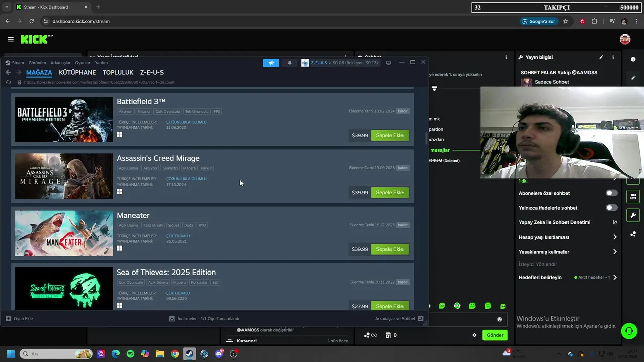Screen dimensions: 644x362
Task: Toggle Yalnızca ifadelerle sohbet switch
Action: coord(611,208)
